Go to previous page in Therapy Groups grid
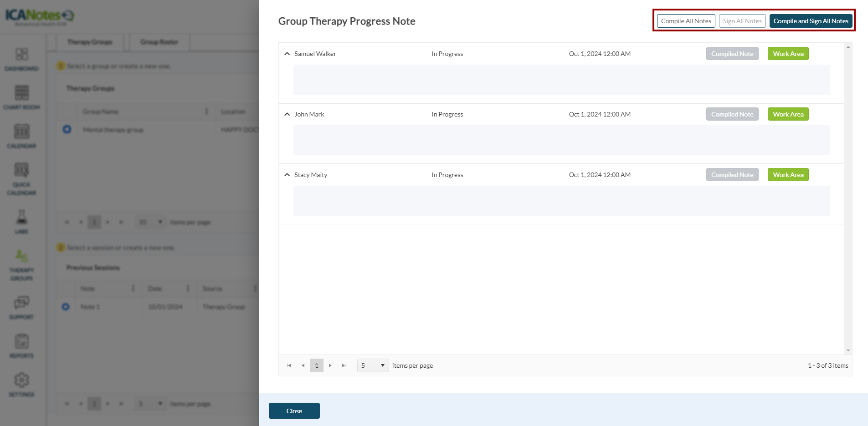 [81, 222]
